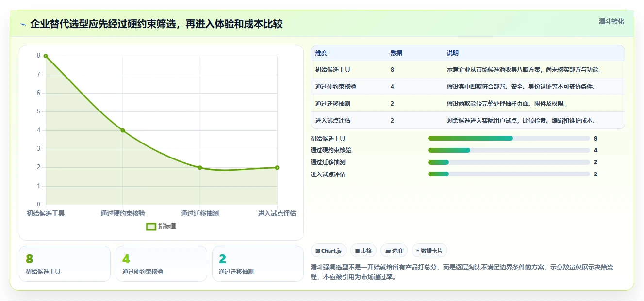Select the 表格 chip
The height and width of the screenshot is (301, 644).
[363, 251]
